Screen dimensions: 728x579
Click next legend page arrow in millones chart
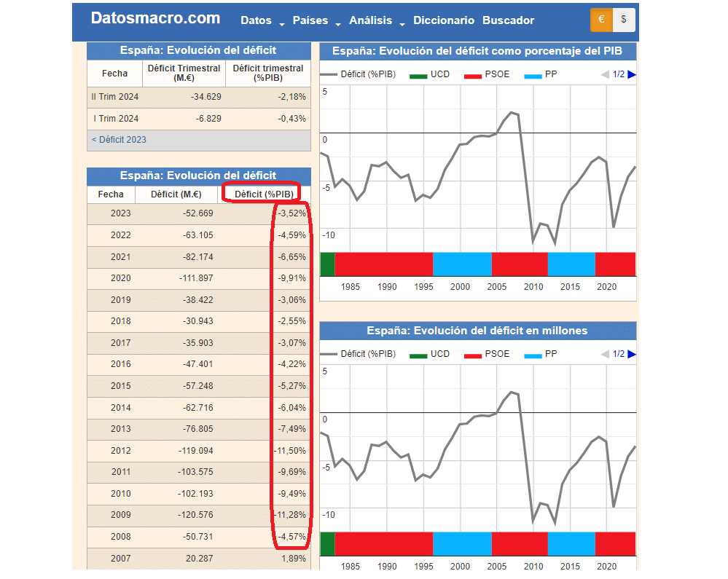click(x=631, y=354)
